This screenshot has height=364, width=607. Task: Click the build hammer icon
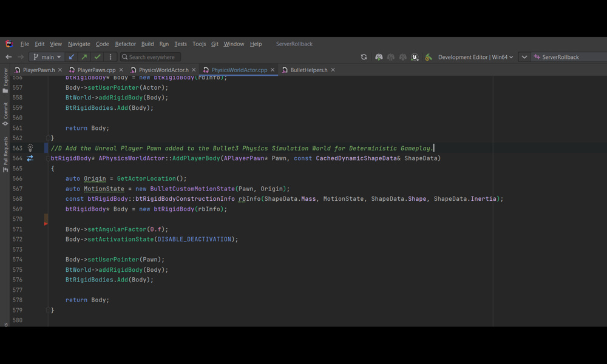[x=429, y=57]
